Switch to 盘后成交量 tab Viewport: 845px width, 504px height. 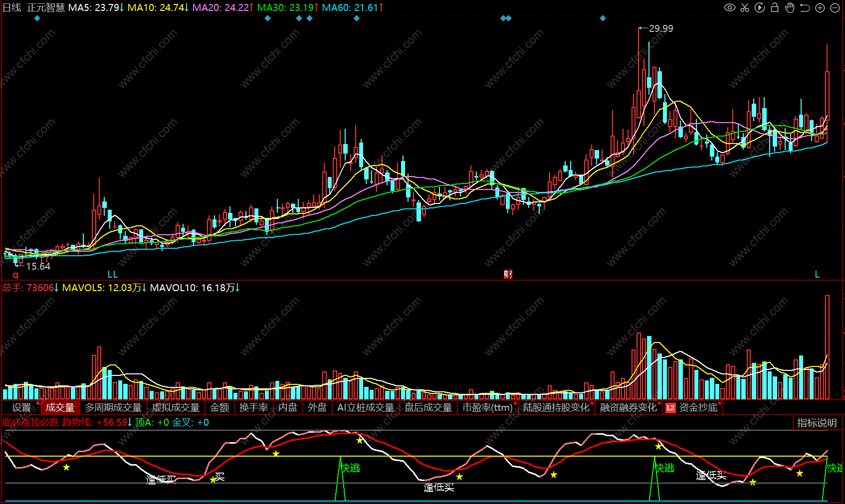coord(428,407)
